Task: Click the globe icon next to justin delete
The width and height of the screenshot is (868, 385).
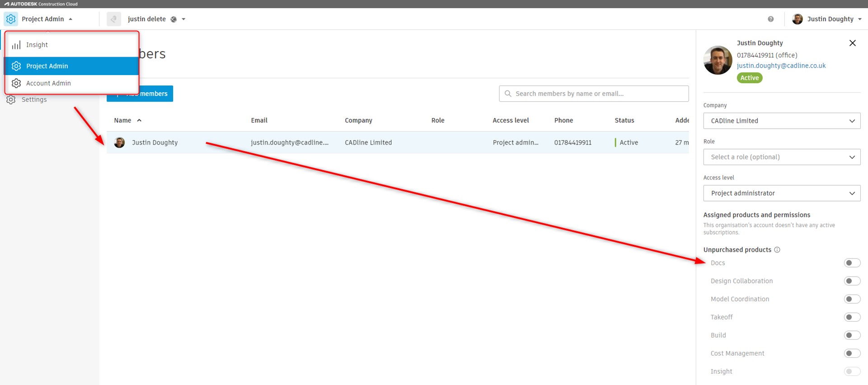Action: tap(174, 19)
